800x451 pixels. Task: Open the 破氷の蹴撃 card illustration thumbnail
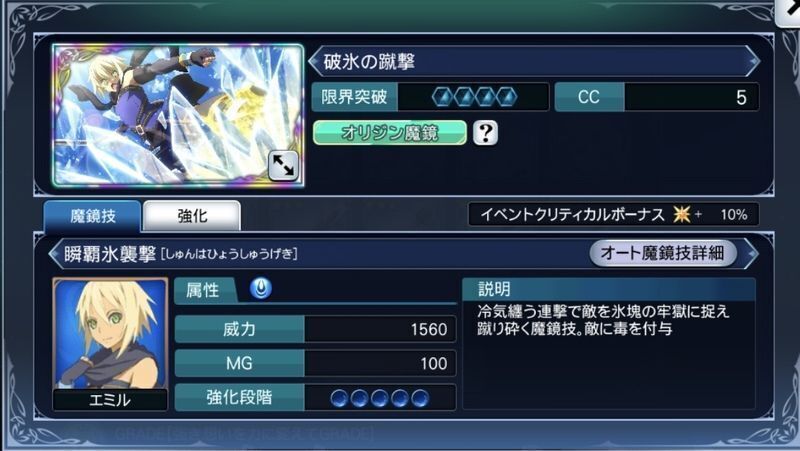[x=178, y=115]
